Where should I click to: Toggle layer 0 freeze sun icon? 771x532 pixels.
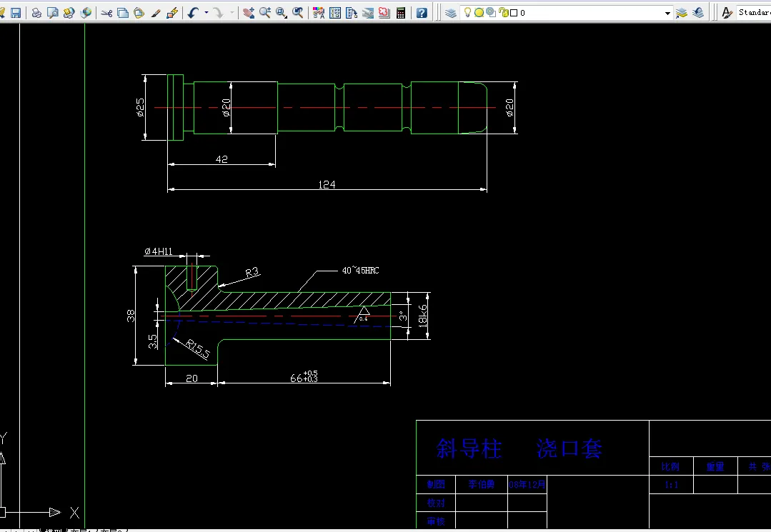coord(479,13)
